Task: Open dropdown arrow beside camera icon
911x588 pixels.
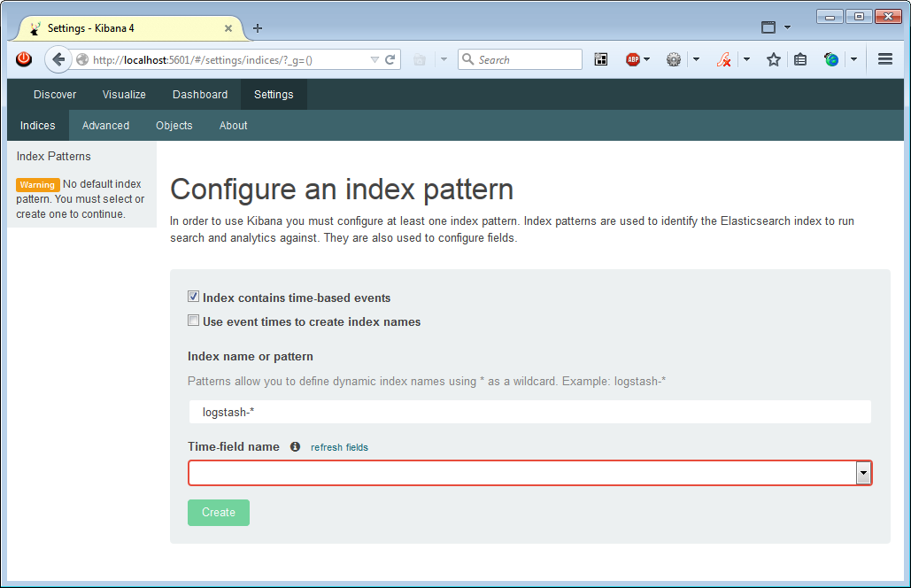Action: point(444,59)
